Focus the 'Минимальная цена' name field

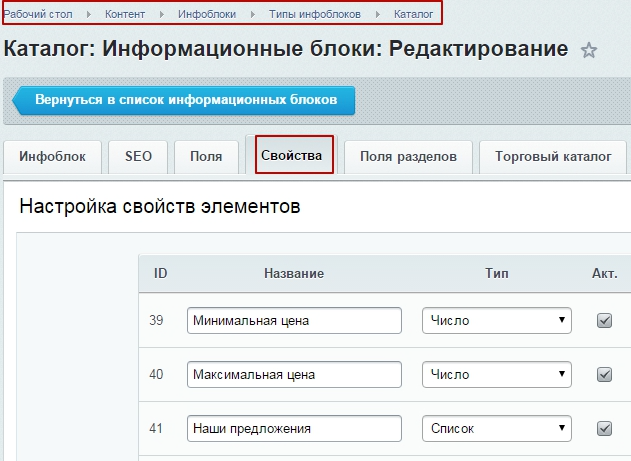tap(294, 321)
